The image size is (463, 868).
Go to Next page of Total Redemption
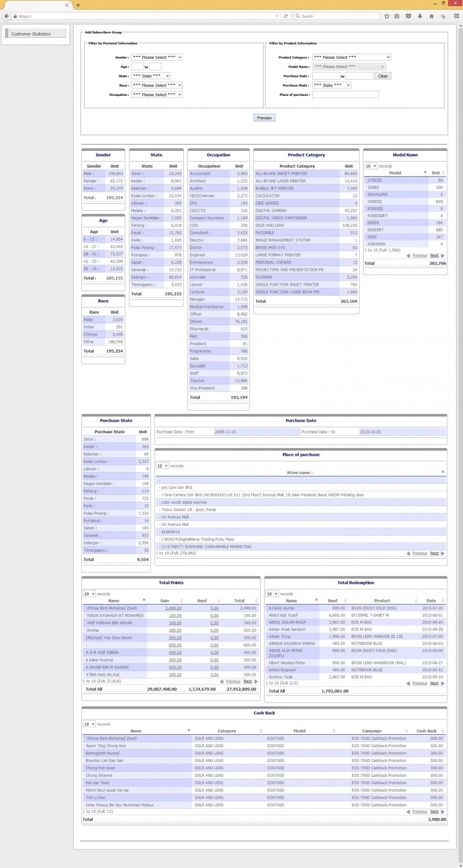(434, 683)
